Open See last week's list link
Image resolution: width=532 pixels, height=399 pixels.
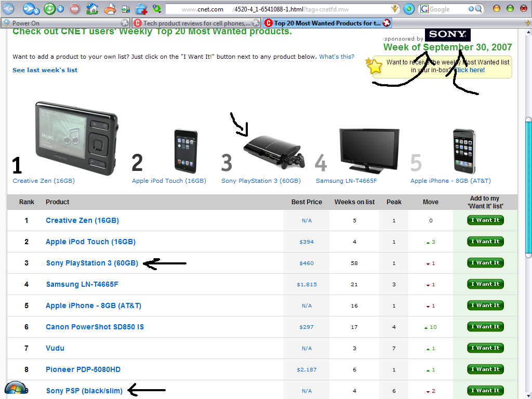click(45, 70)
